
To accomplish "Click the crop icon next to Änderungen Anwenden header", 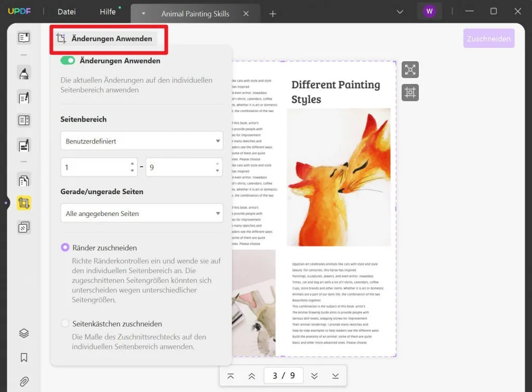I will coord(61,38).
